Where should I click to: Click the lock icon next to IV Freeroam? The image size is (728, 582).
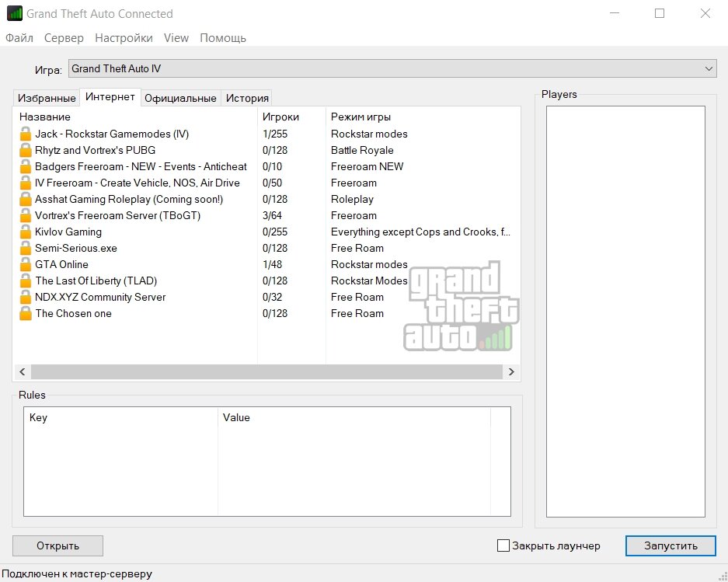[x=25, y=183]
